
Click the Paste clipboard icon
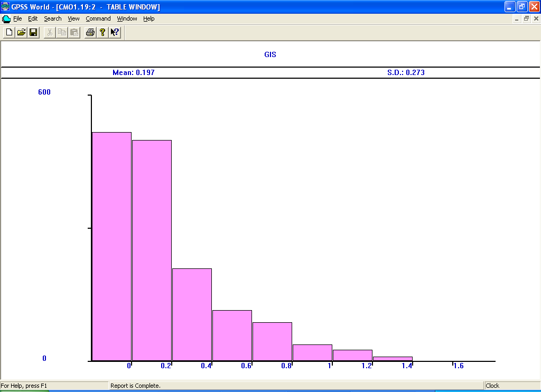click(x=74, y=32)
